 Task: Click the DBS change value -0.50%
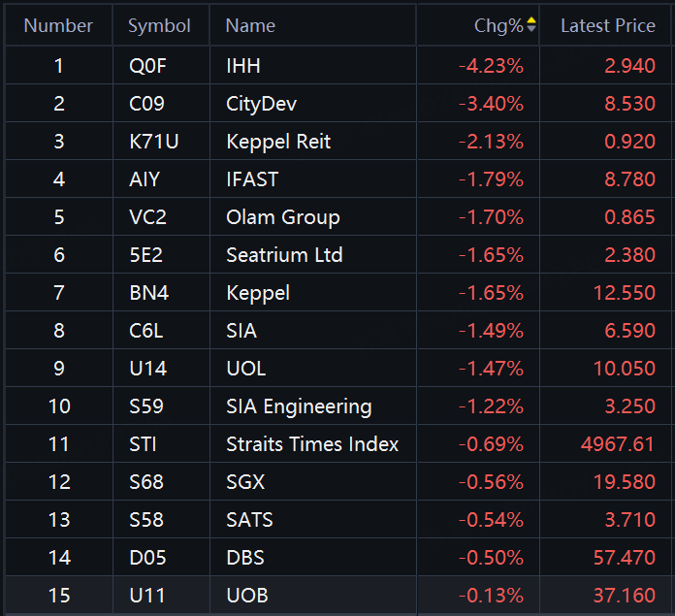pyautogui.click(x=491, y=558)
